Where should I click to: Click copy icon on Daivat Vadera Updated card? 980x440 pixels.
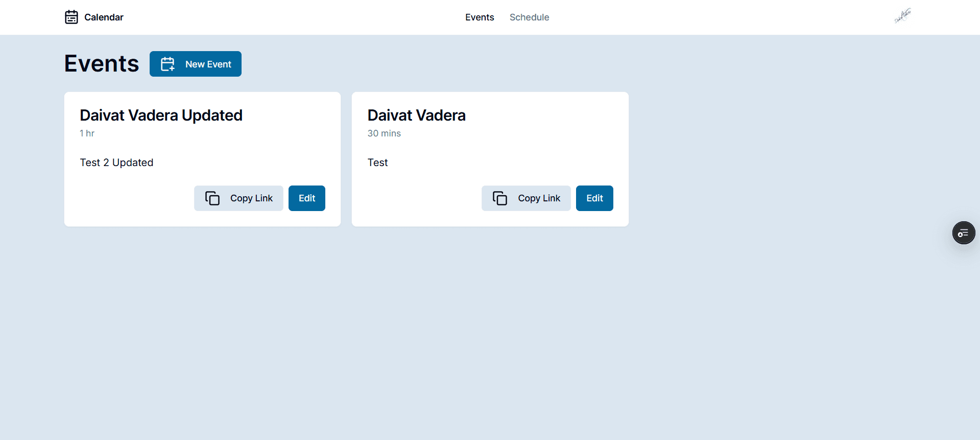(x=212, y=198)
